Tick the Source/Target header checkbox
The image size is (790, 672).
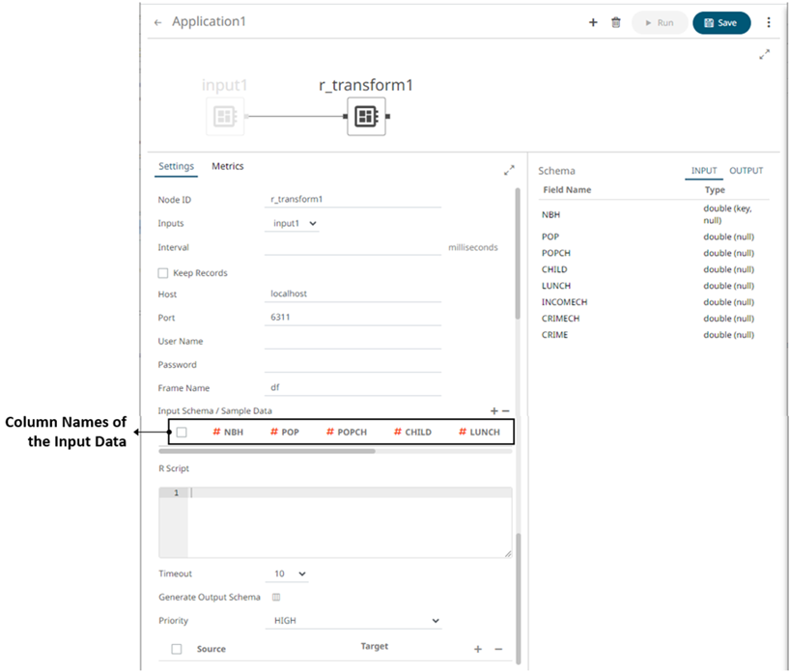tap(177, 650)
